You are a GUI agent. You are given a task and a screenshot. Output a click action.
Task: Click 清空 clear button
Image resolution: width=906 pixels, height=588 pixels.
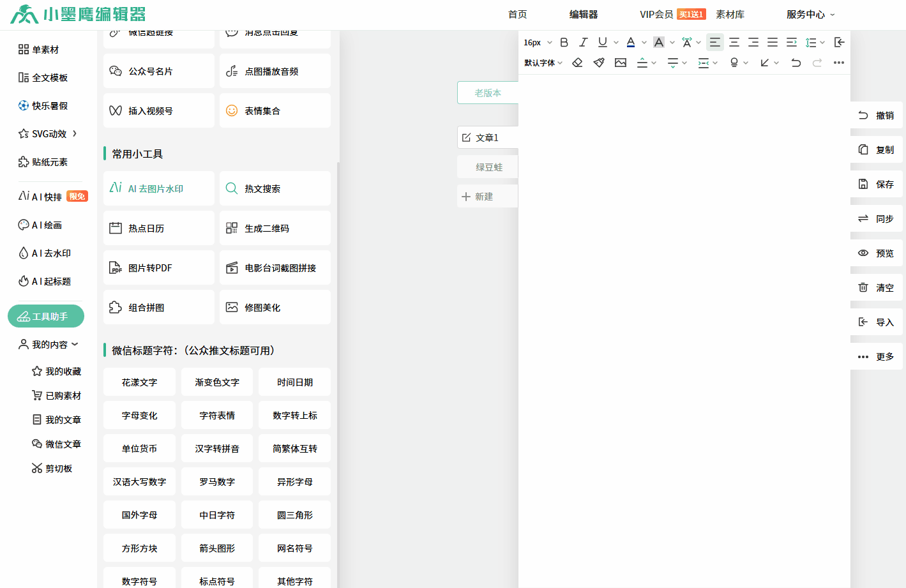click(877, 288)
